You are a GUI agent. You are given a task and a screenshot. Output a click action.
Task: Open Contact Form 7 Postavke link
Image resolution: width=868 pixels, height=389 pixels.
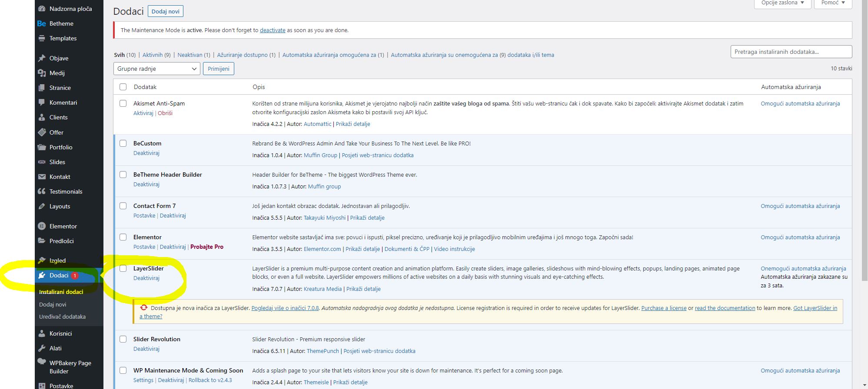pyautogui.click(x=144, y=215)
